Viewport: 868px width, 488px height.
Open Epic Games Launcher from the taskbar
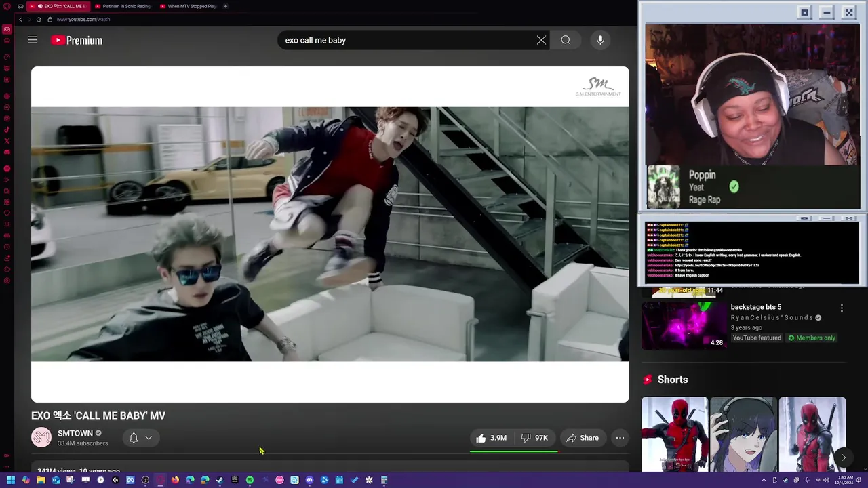point(235,480)
